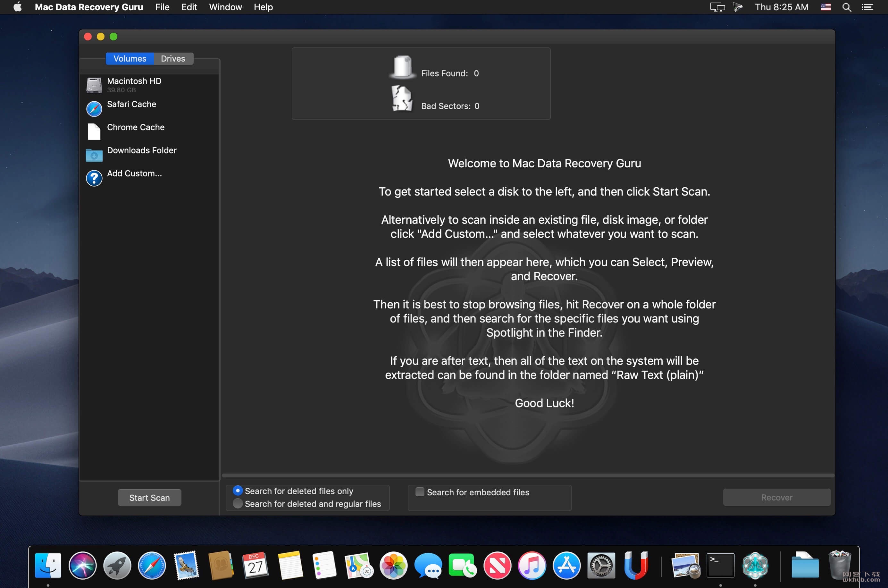Open Messages app in the Dock

pyautogui.click(x=428, y=566)
